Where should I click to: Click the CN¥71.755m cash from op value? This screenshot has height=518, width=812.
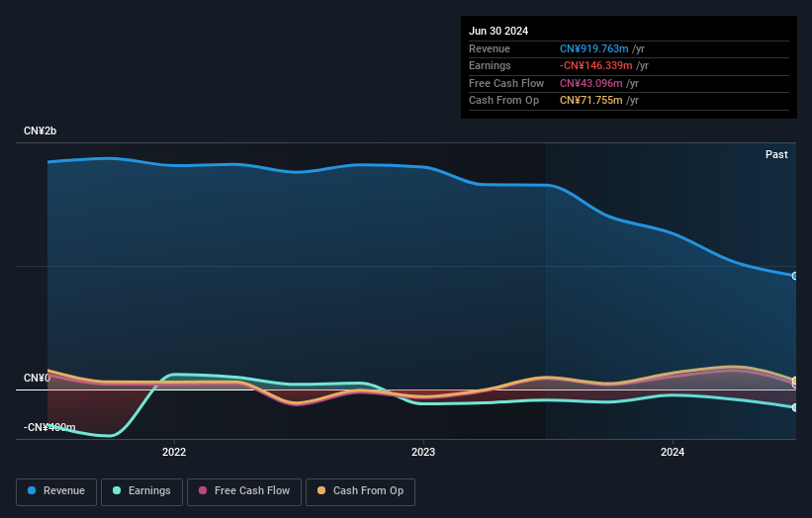pyautogui.click(x=590, y=101)
